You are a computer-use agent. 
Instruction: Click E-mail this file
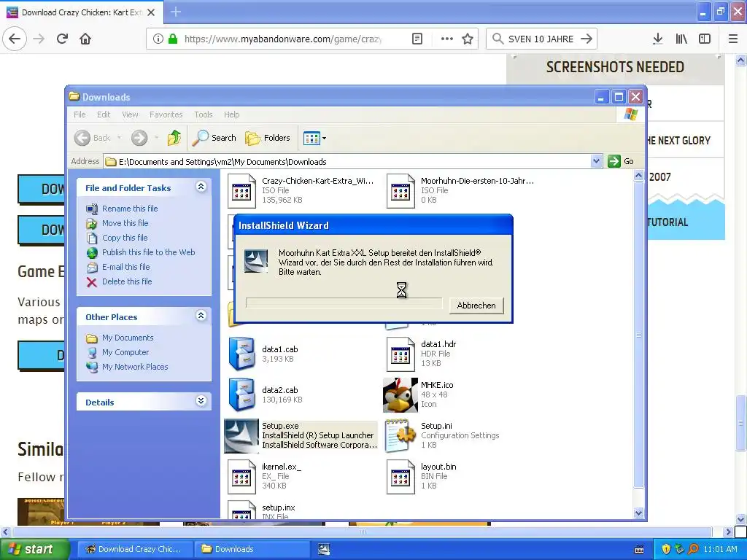(x=125, y=267)
